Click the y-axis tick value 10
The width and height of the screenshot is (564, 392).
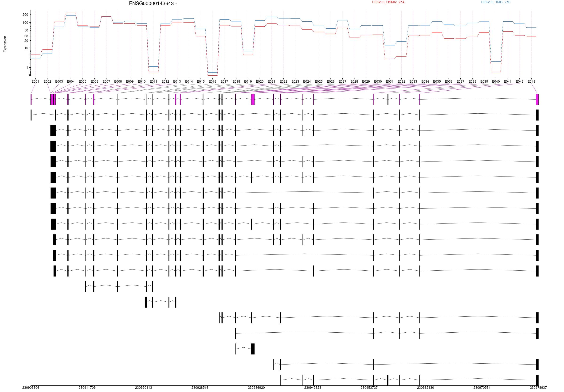tap(26, 48)
